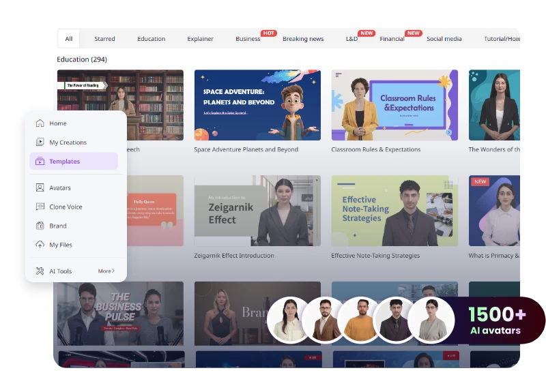Open the Space Adventure template thumbnail
This screenshot has width=546, height=392.
tap(257, 105)
